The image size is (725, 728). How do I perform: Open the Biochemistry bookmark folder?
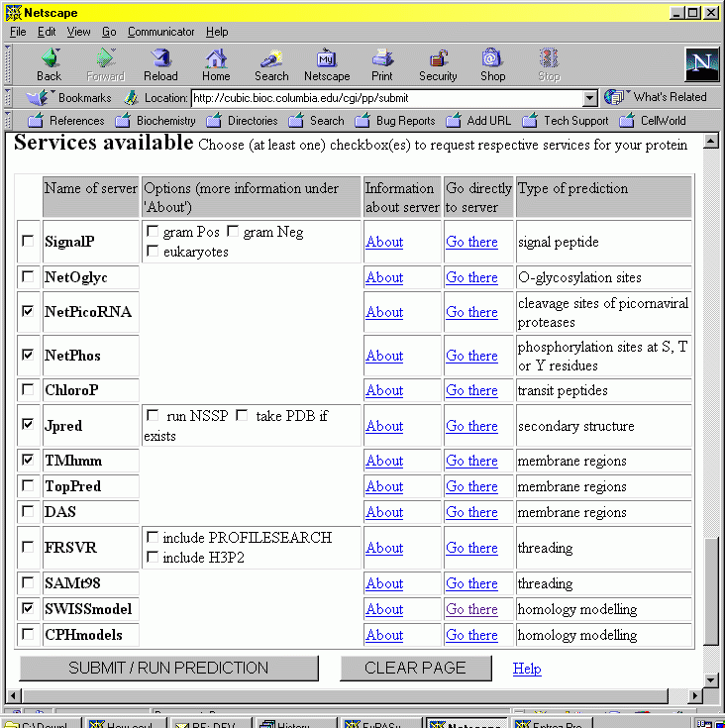click(x=155, y=121)
